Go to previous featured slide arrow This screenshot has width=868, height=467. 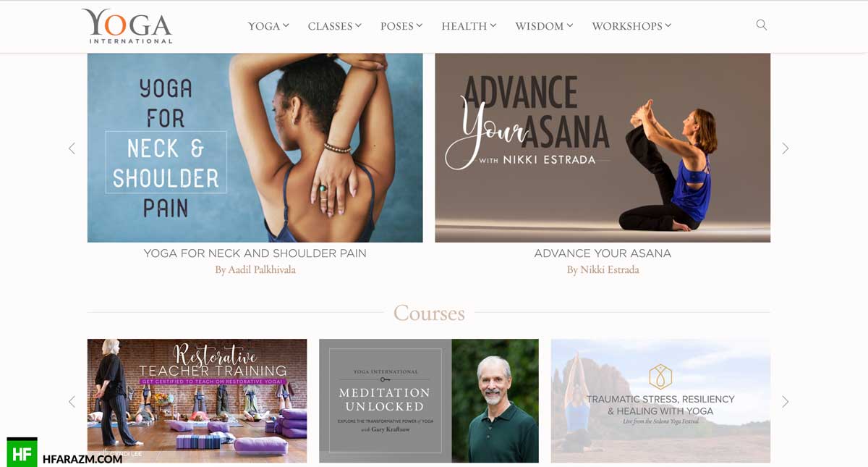(72, 148)
